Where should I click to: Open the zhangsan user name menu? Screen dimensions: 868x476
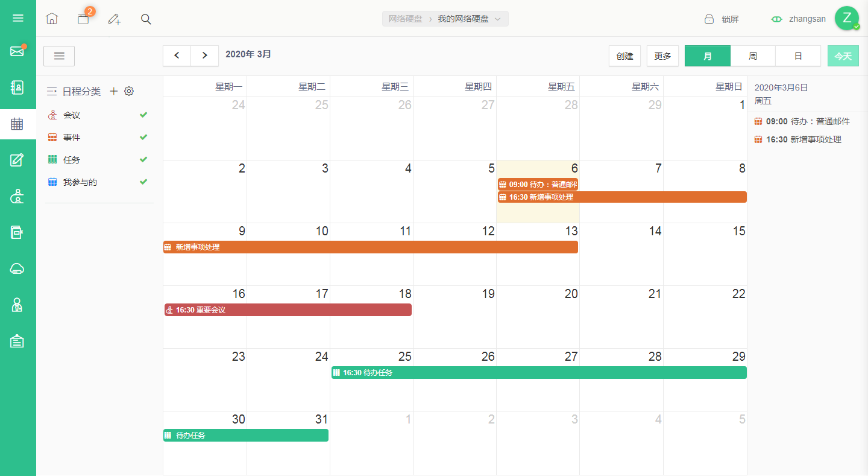click(807, 19)
